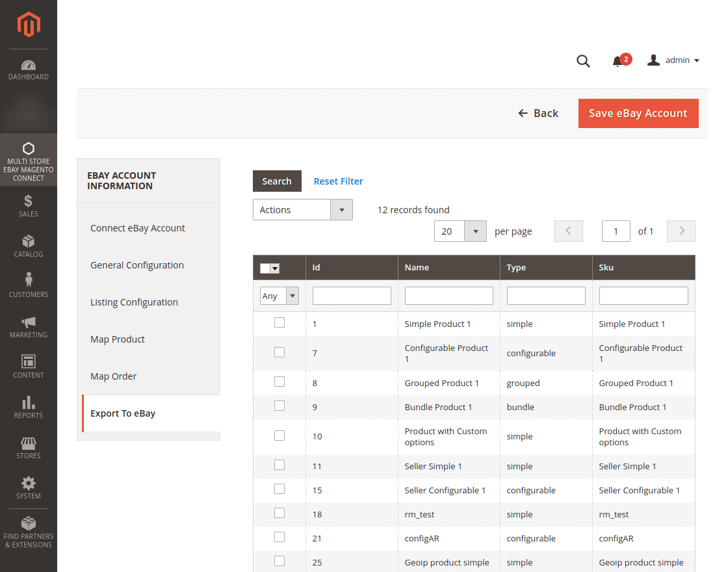Click the Id cell '21'
The height and width of the screenshot is (572, 728).
coord(317,539)
